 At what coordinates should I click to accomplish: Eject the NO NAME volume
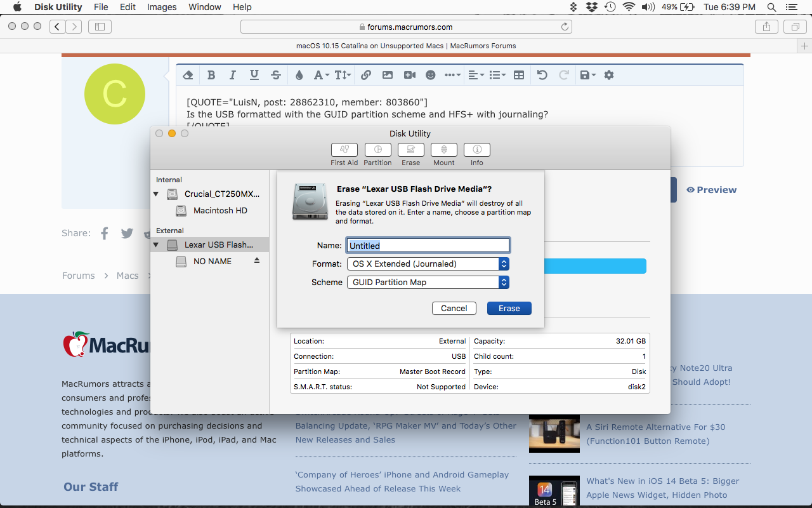click(x=257, y=260)
